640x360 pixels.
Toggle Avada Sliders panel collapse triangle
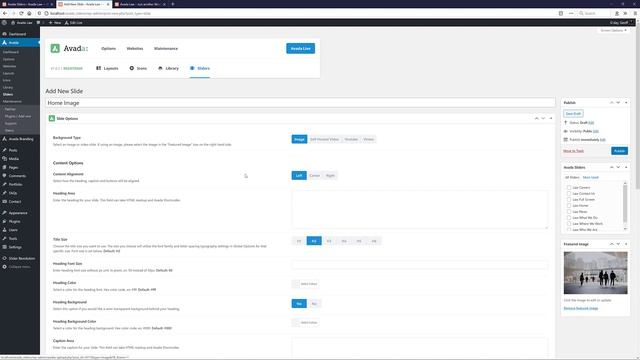tap(626, 167)
